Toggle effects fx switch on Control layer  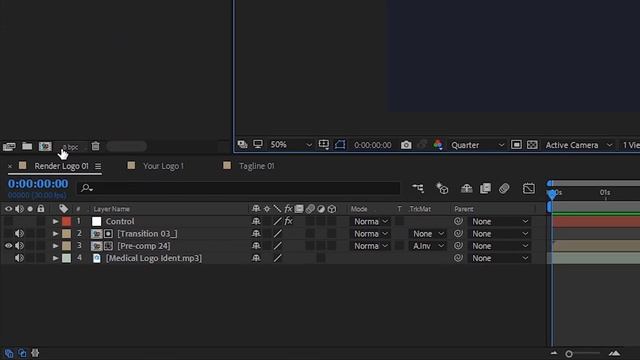288,221
